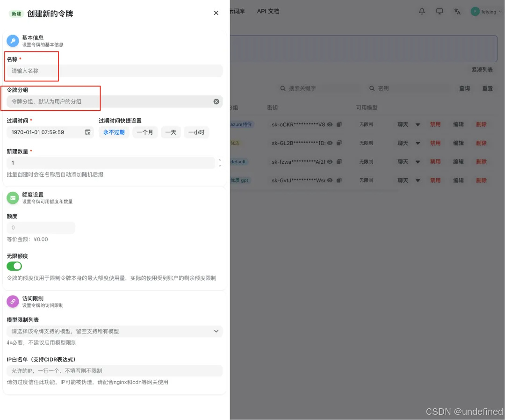
Task: Click the 查询 query button
Action: (464, 88)
